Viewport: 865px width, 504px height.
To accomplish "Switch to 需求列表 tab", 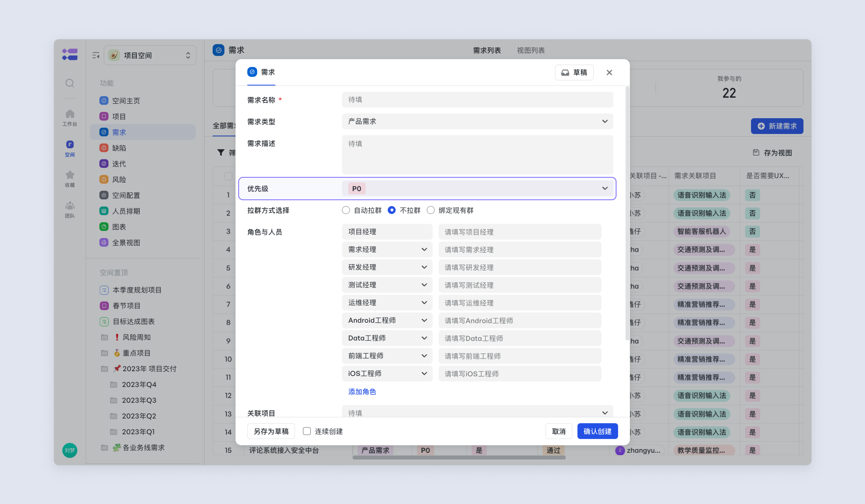I will click(x=487, y=50).
